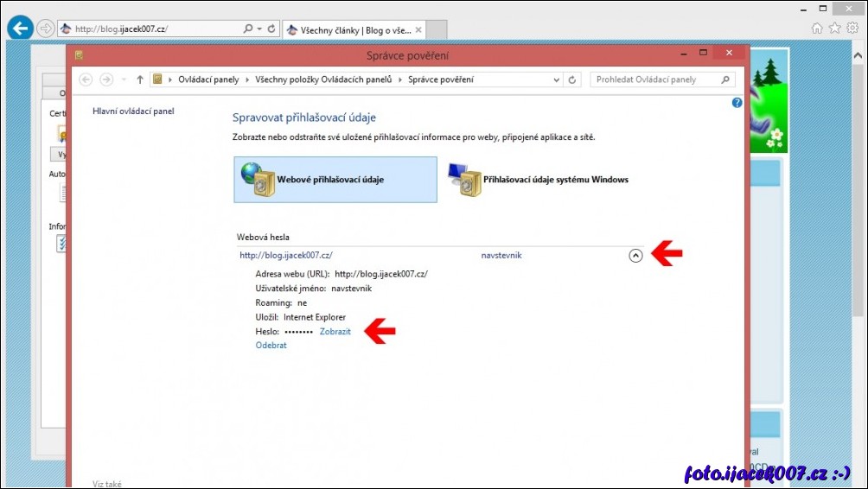The image size is (868, 489).
Task: Open the Internet Explorer tools gear
Action: point(852,29)
